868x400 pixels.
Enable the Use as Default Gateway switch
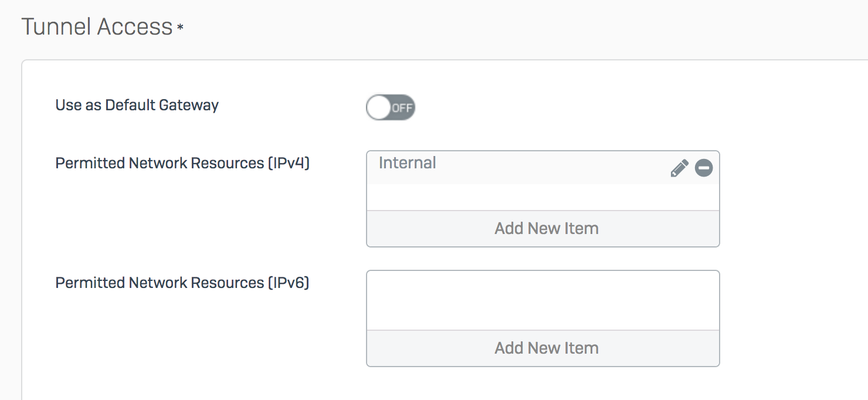pyautogui.click(x=391, y=108)
